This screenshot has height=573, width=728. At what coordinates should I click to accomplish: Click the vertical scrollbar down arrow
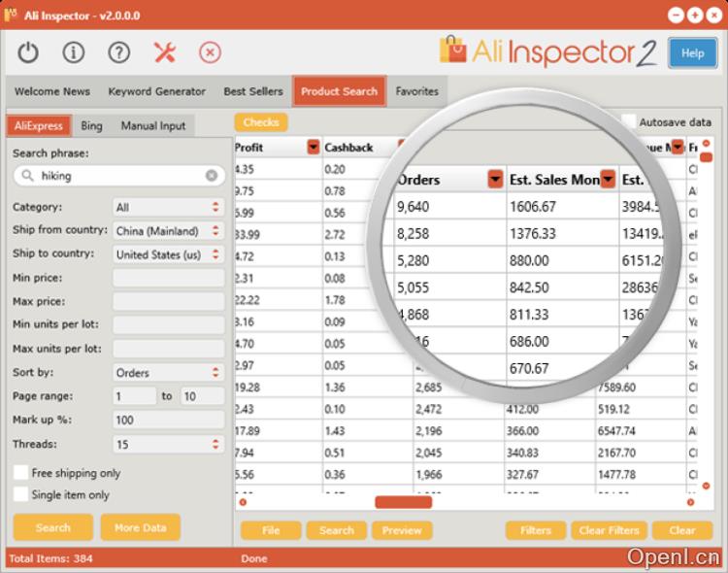point(707,487)
